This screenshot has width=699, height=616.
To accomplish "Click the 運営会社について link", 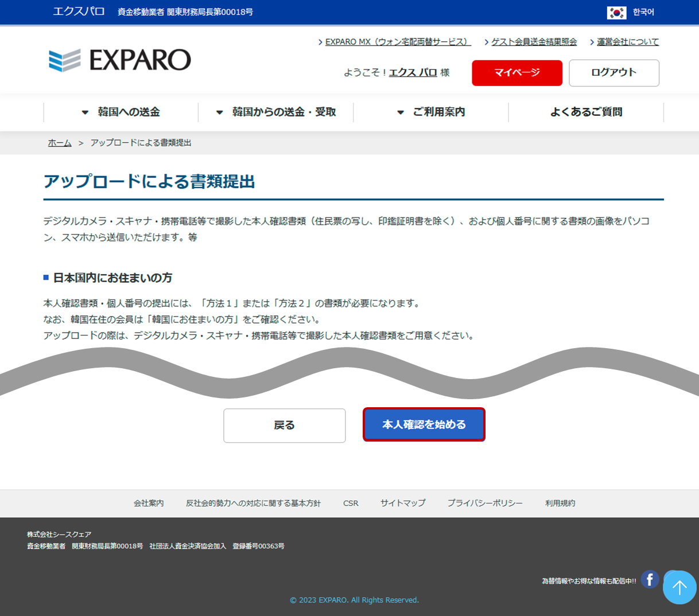I will coord(627,42).
